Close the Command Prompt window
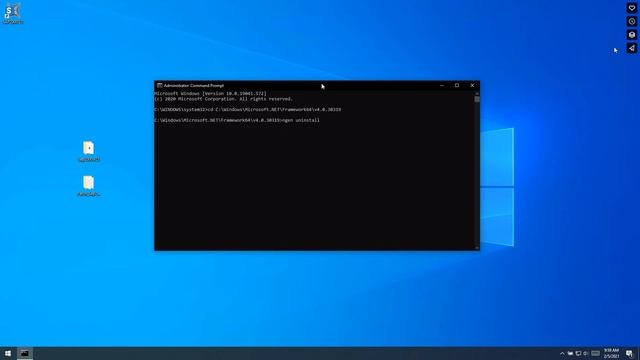Image resolution: width=640 pixels, height=360 pixels. coord(472,86)
